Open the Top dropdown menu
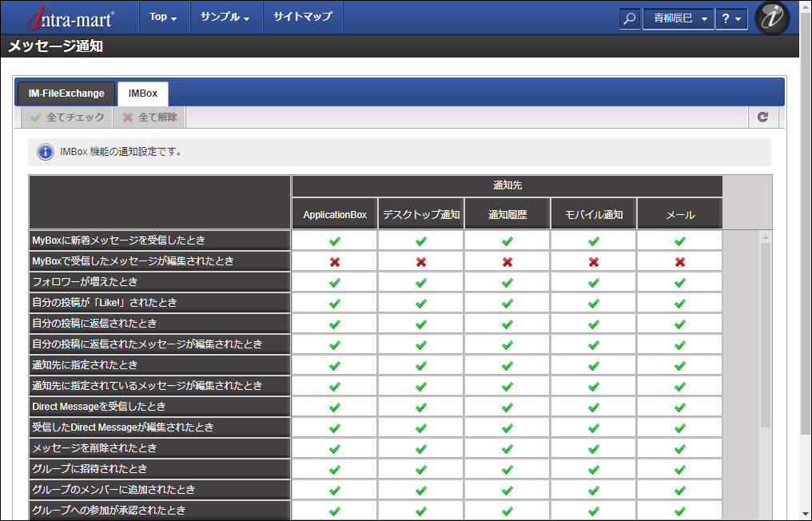Screen dimensions: 812x521 tap(164, 17)
